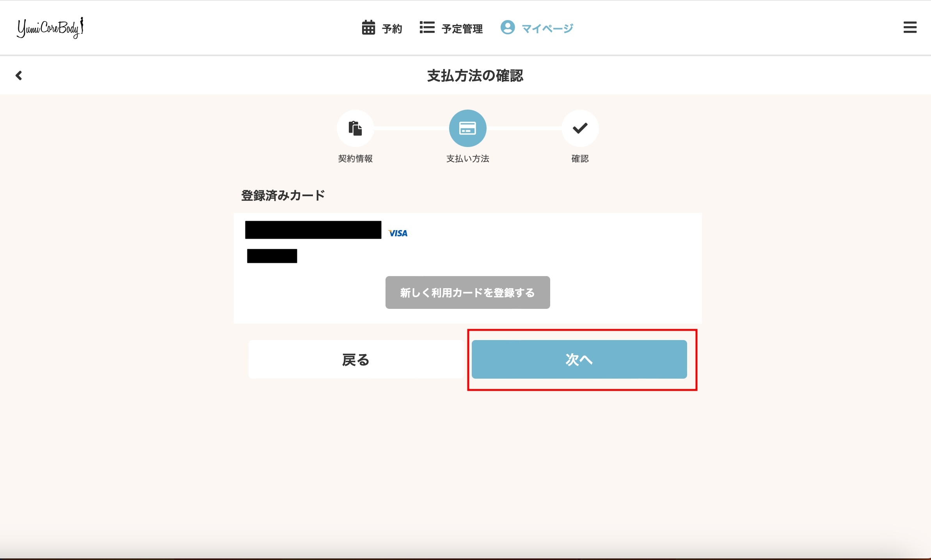The height and width of the screenshot is (560, 931).
Task: Open the 予約 menu item
Action: click(x=392, y=29)
